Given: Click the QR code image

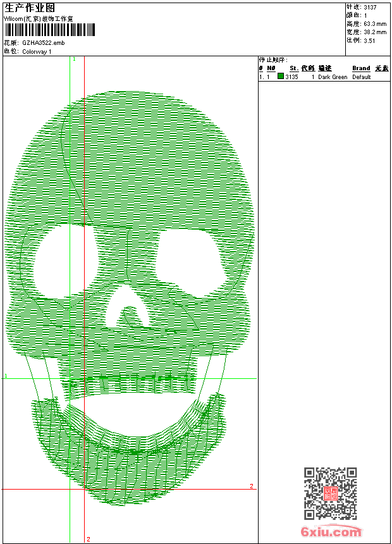Looking at the screenshot, I should pyautogui.click(x=330, y=494).
